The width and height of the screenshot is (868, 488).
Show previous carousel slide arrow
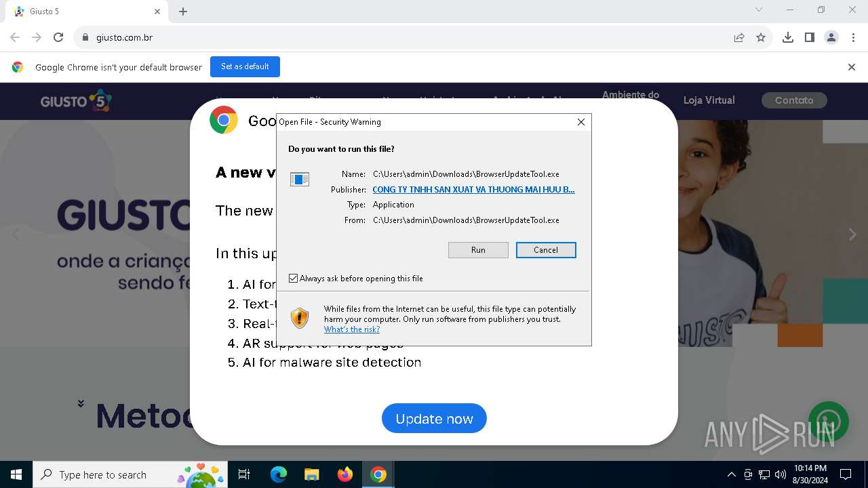pyautogui.click(x=16, y=235)
